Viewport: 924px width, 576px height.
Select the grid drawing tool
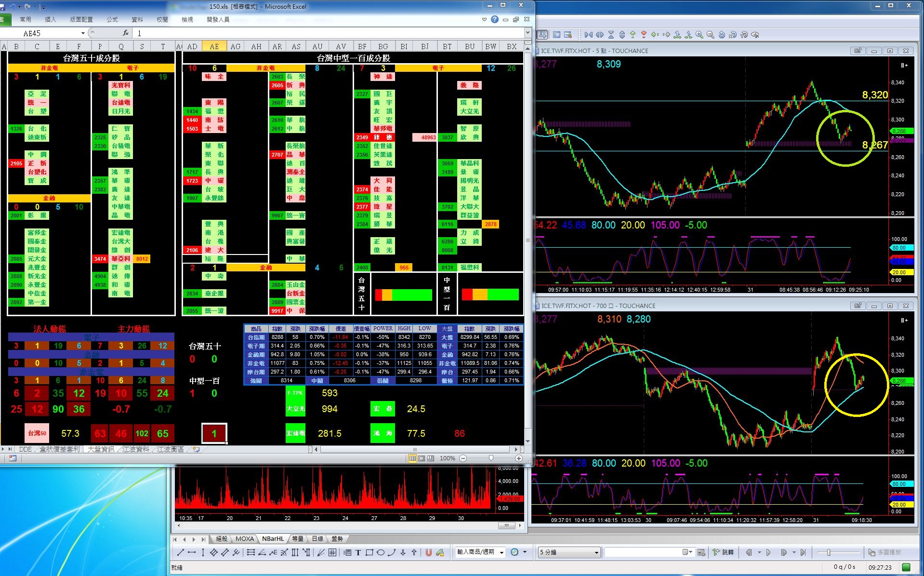click(x=332, y=552)
